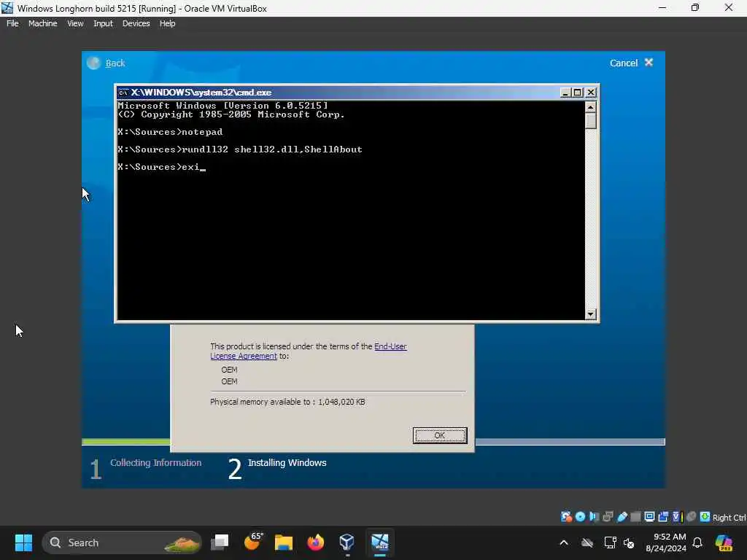This screenshot has height=560, width=747.
Task: Click the taskbar clock showing 9:52 AM
Action: [666, 542]
